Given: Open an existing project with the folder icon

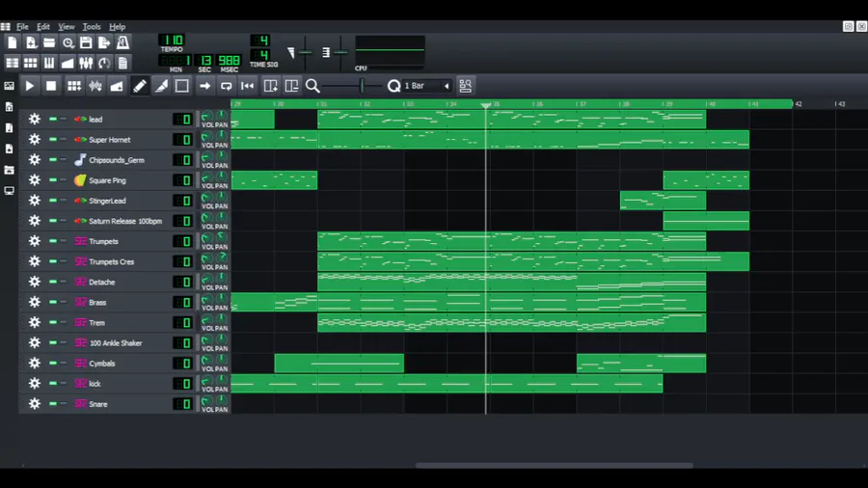Looking at the screenshot, I should (x=49, y=42).
